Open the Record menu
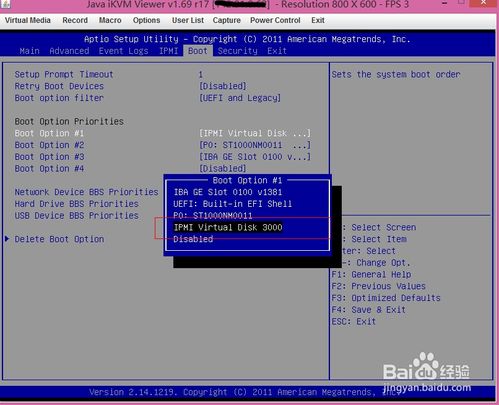Viewport: 499px width, 405px height. pyautogui.click(x=75, y=20)
